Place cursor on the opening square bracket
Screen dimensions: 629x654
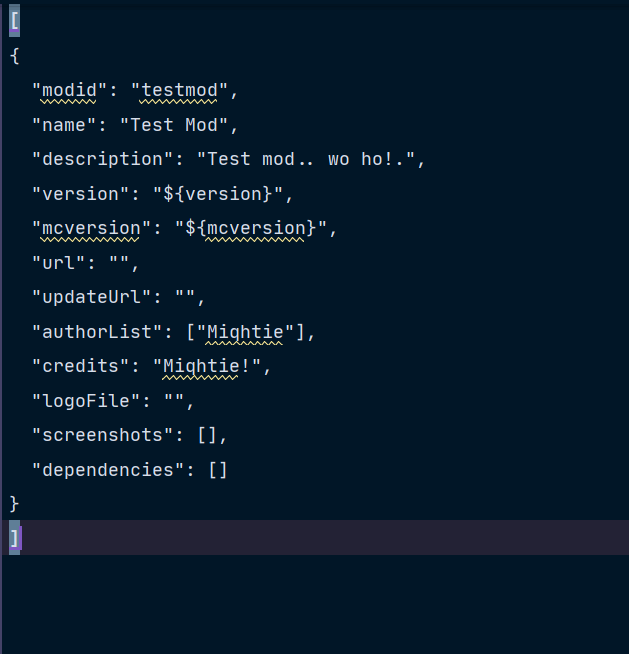tap(15, 21)
